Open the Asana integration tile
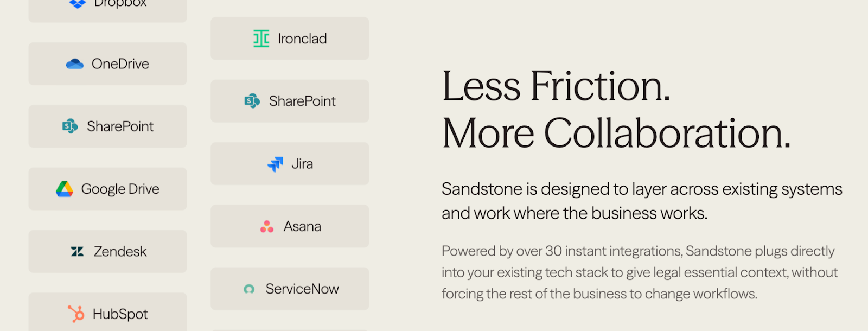Viewport: 868px width, 331px height. click(289, 226)
